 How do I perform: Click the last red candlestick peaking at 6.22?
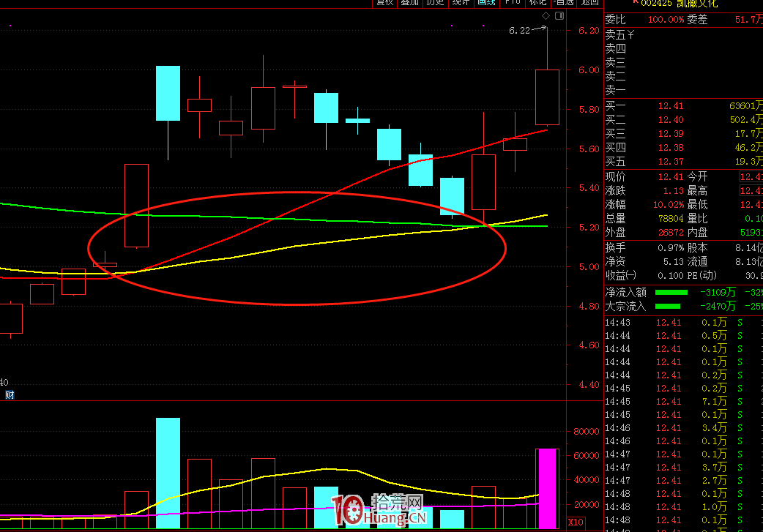pyautogui.click(x=548, y=97)
